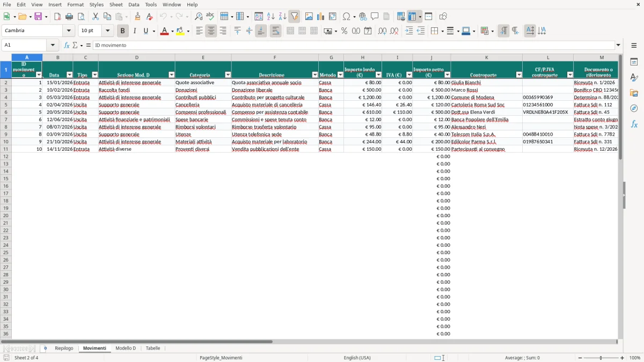The width and height of the screenshot is (644, 362).
Task: Show draw functions shapes icon
Action: coord(443,17)
